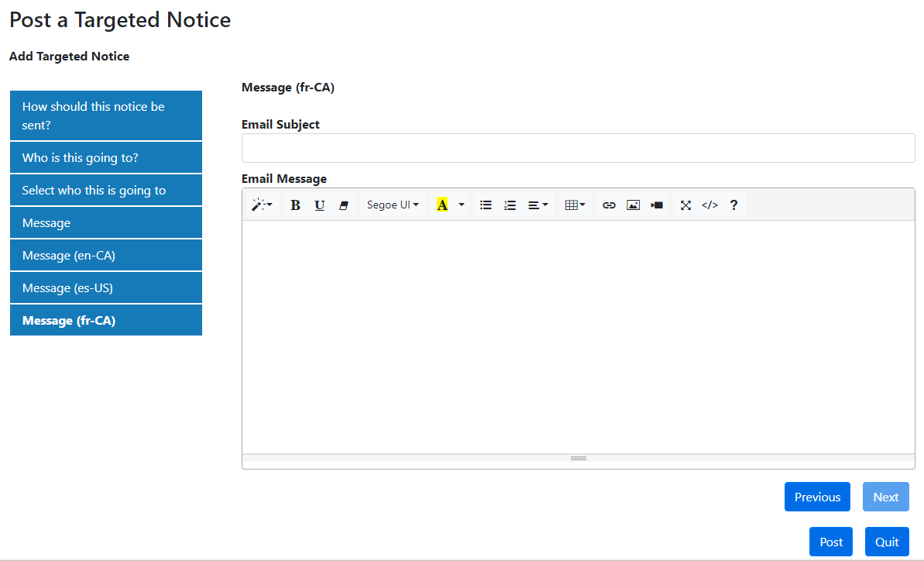
Task: Click the eraser remove font style icon
Action: click(x=344, y=205)
